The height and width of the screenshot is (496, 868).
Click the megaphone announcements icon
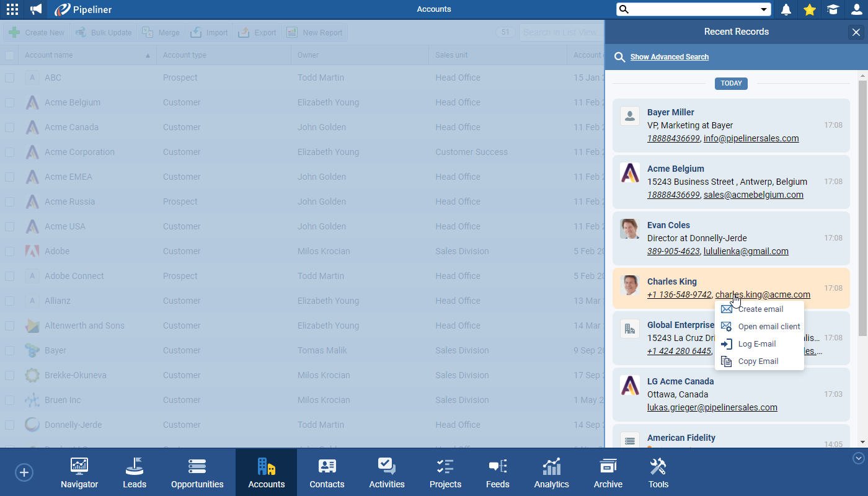(x=37, y=9)
